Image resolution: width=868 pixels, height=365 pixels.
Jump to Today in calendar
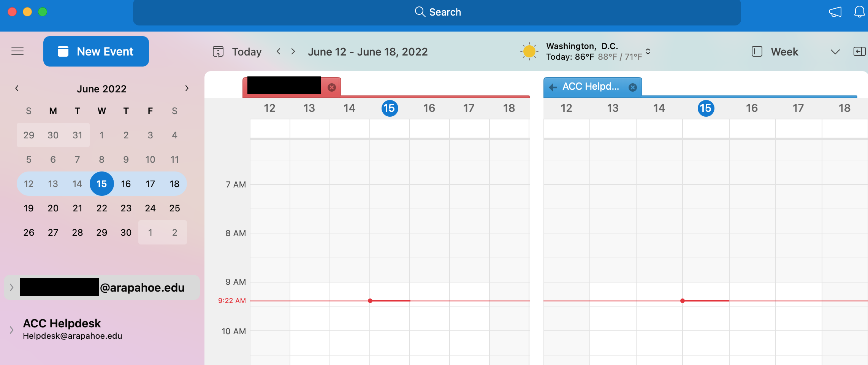click(x=238, y=52)
